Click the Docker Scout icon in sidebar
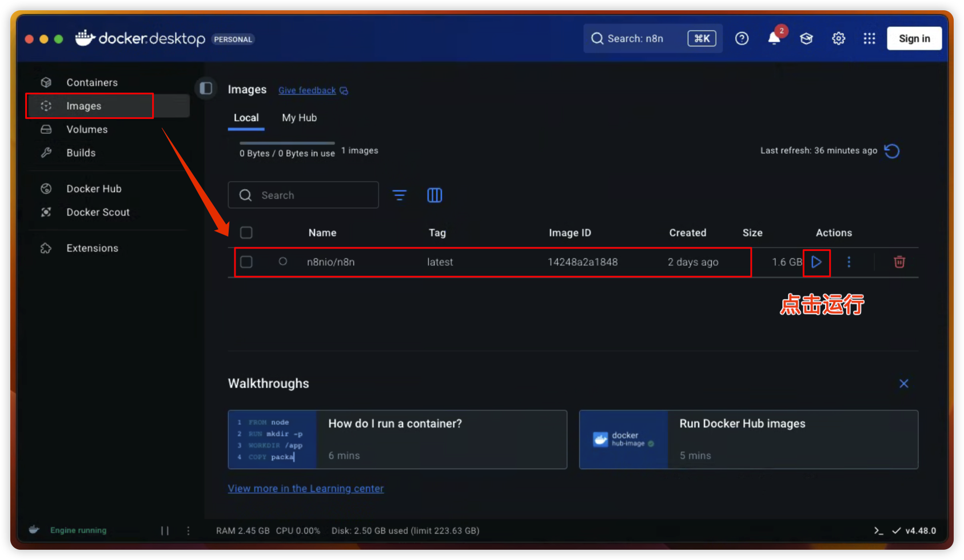The width and height of the screenshot is (964, 560). pos(46,212)
